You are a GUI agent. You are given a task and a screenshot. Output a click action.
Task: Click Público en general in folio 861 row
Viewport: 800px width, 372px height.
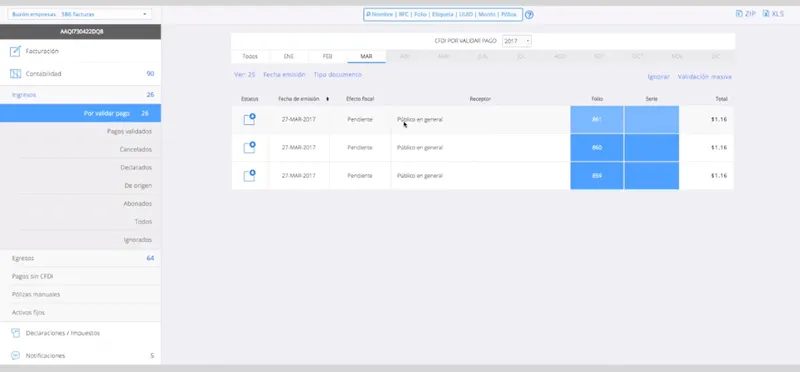[420, 119]
